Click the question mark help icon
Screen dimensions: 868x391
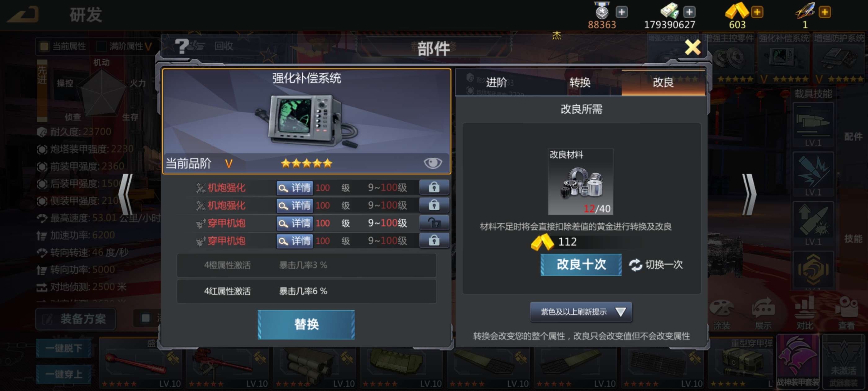click(182, 46)
